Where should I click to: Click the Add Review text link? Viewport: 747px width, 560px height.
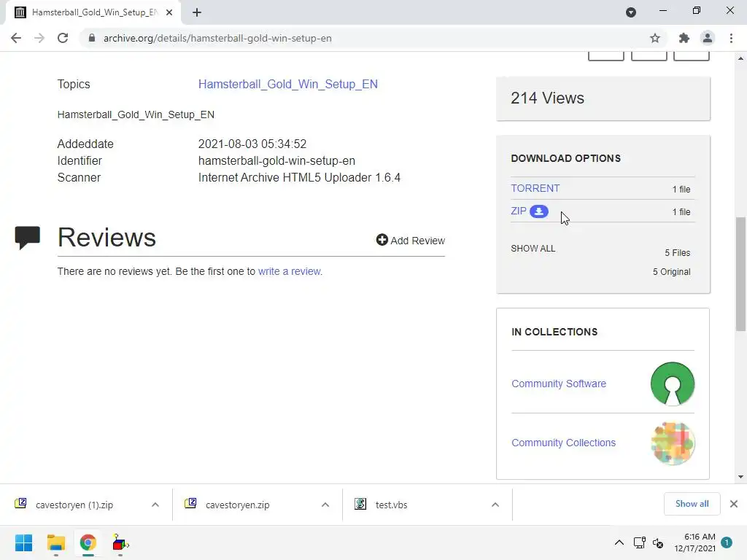(x=417, y=241)
